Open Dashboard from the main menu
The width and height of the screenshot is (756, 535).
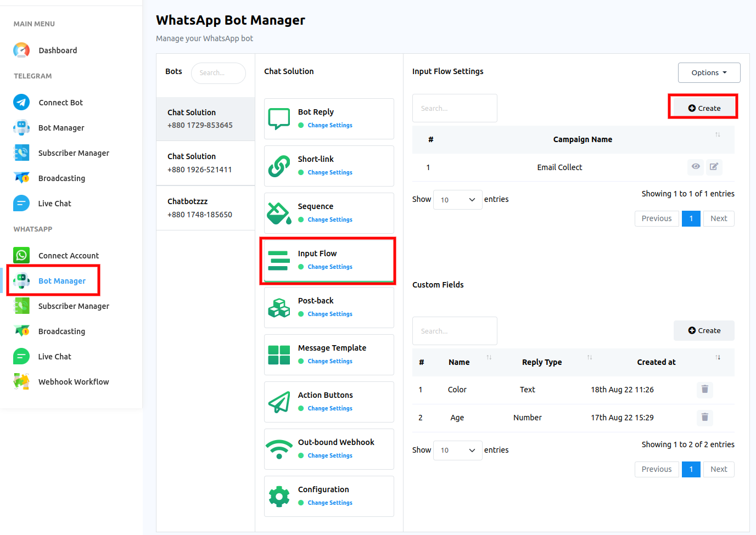[x=58, y=50]
